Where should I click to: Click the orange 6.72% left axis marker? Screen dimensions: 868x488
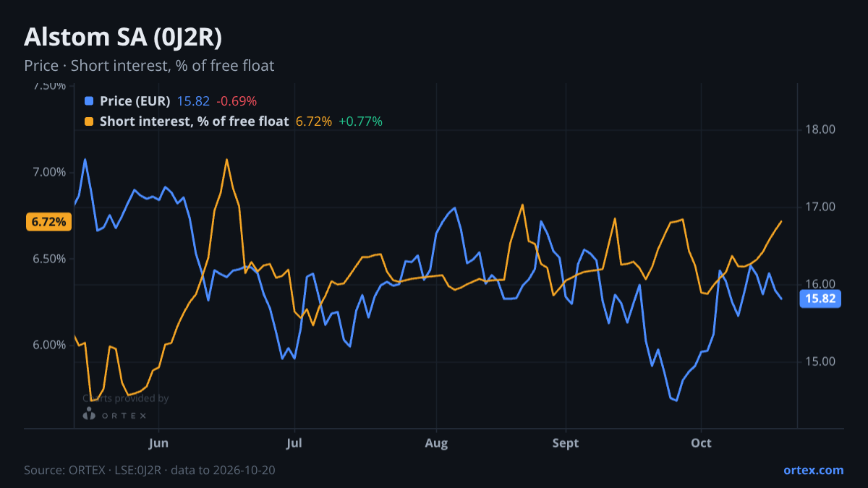point(50,222)
